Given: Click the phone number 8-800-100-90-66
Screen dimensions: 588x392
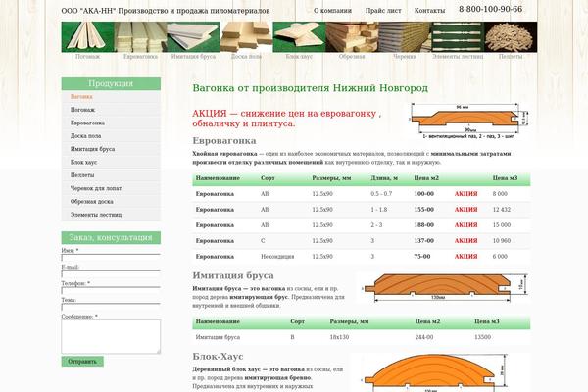Looking at the screenshot, I should tap(491, 9).
